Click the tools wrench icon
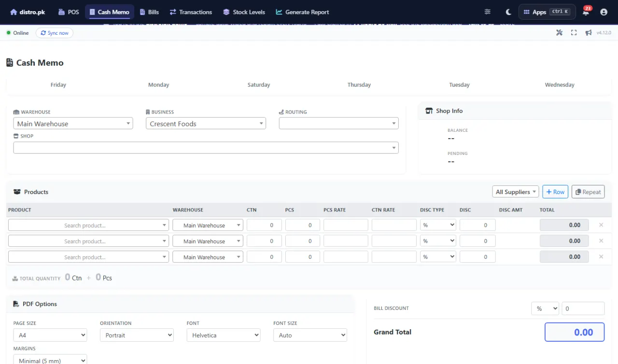This screenshot has height=364, width=618. coord(560,33)
